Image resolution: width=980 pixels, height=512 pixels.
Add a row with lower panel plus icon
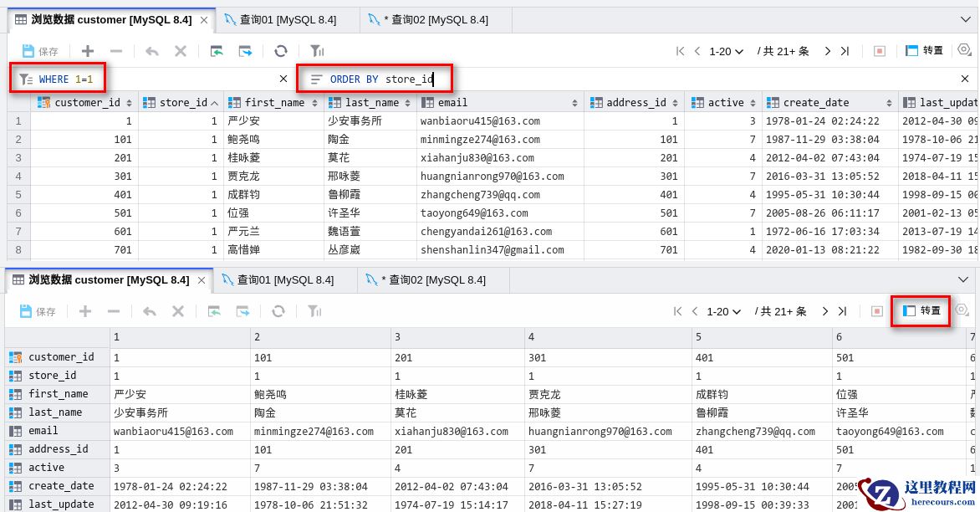[85, 311]
